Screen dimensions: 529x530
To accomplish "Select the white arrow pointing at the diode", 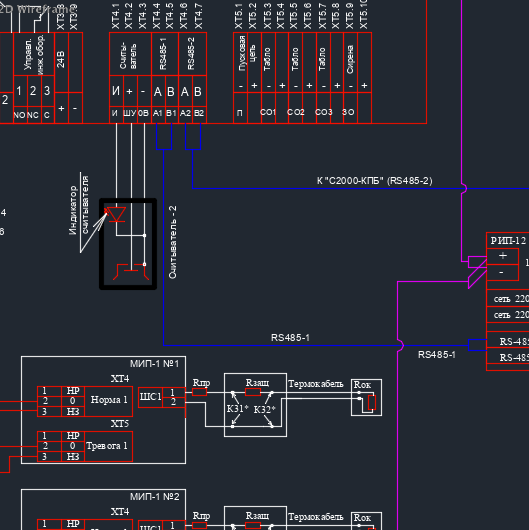I will click(x=93, y=232).
